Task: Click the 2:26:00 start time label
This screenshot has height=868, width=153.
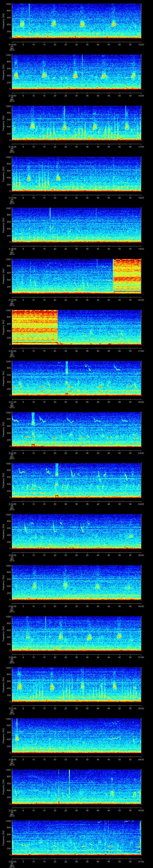Action: click(x=12, y=657)
